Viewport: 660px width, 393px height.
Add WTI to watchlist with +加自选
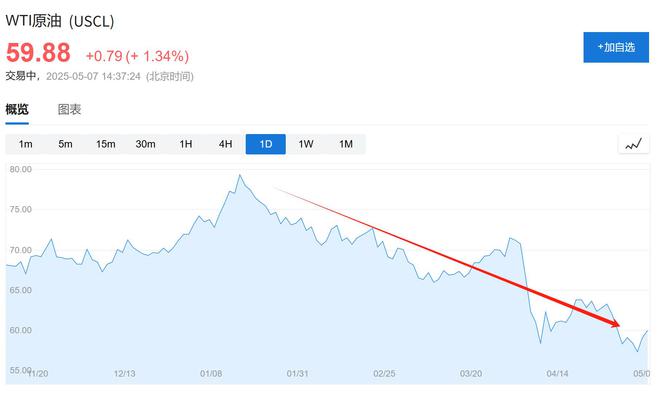[x=616, y=47]
